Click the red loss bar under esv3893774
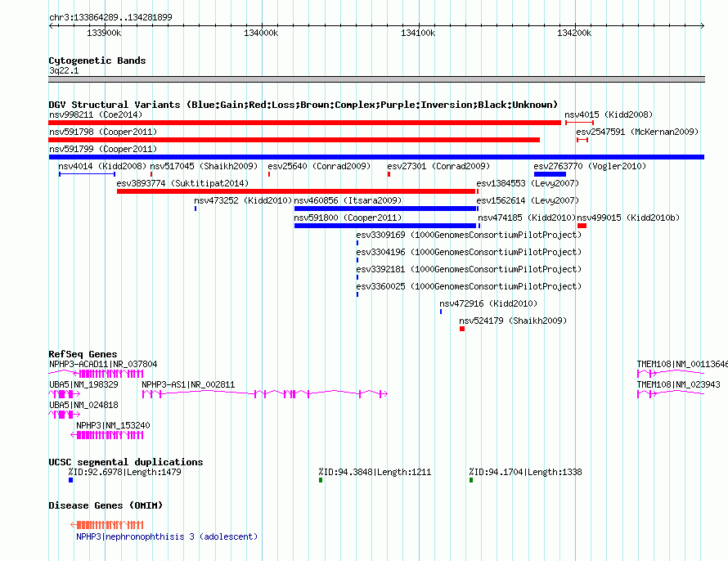The image size is (728, 561). click(296, 191)
